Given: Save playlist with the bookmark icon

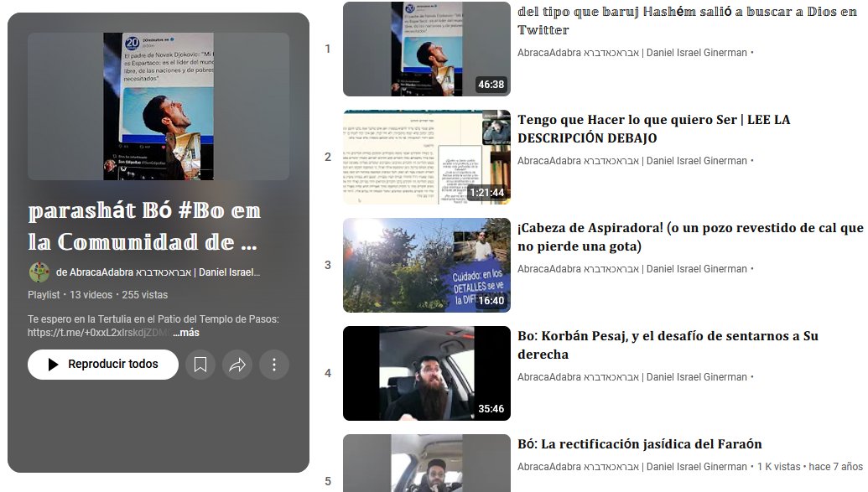Looking at the screenshot, I should coord(200,365).
